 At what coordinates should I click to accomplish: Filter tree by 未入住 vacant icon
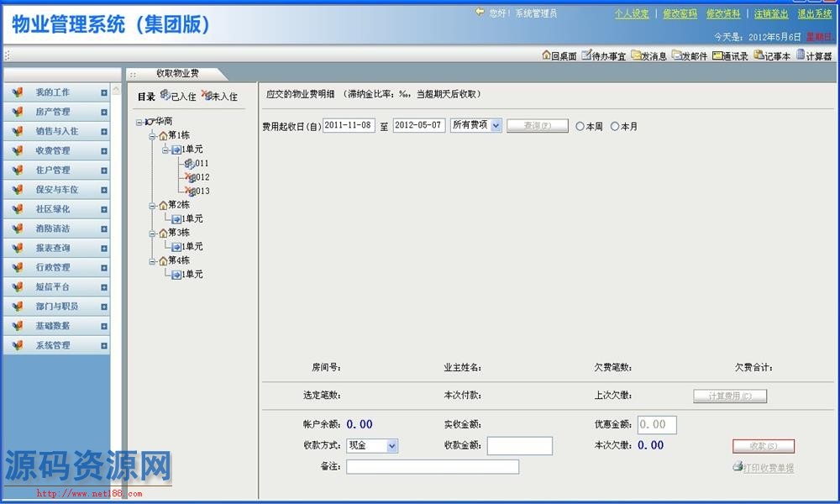click(207, 95)
